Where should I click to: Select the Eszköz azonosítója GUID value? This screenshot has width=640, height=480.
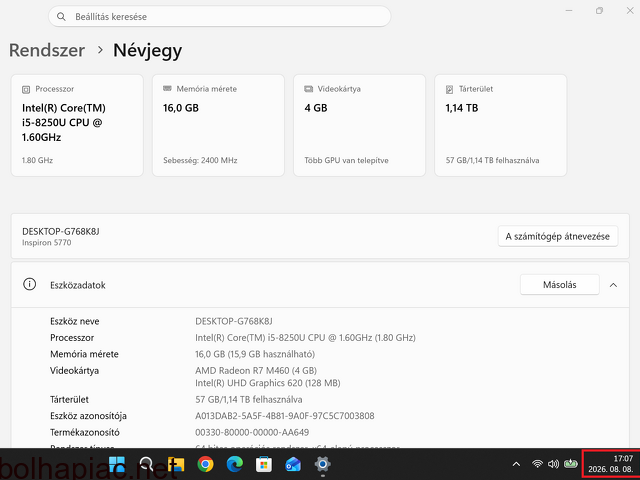coord(285,416)
